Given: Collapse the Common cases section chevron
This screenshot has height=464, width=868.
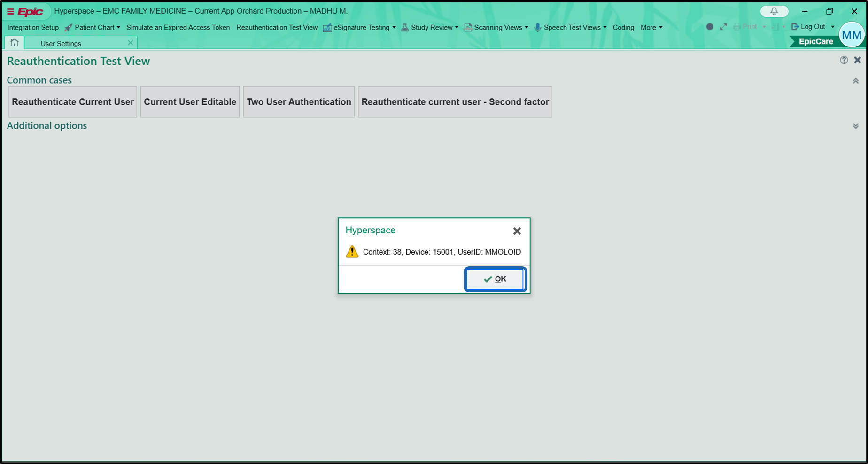Looking at the screenshot, I should click(x=856, y=81).
